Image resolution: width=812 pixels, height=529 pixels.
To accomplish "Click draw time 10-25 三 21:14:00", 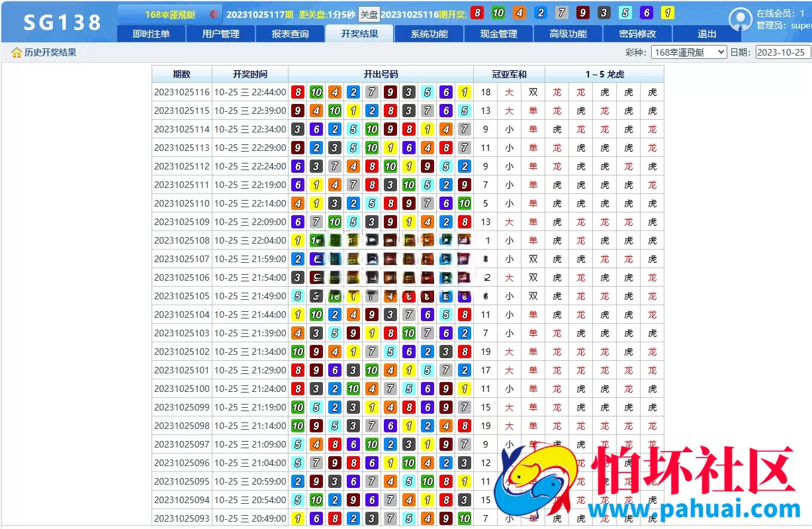I will [x=250, y=426].
